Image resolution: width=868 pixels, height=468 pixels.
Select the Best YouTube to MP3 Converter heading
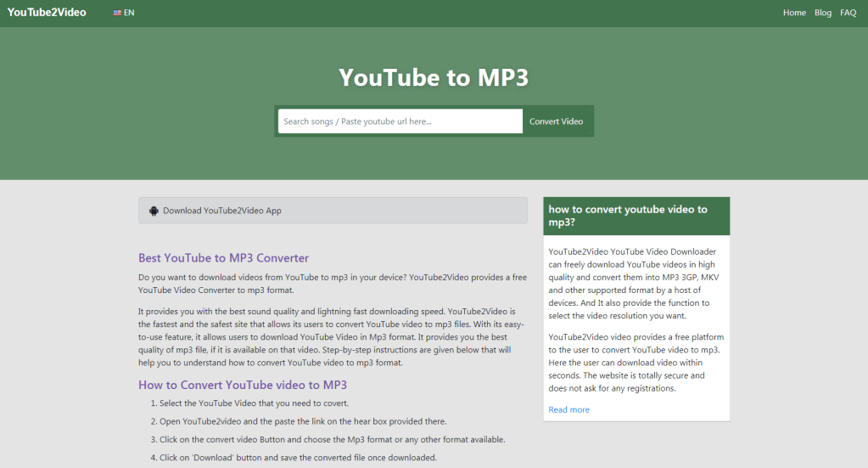point(223,257)
